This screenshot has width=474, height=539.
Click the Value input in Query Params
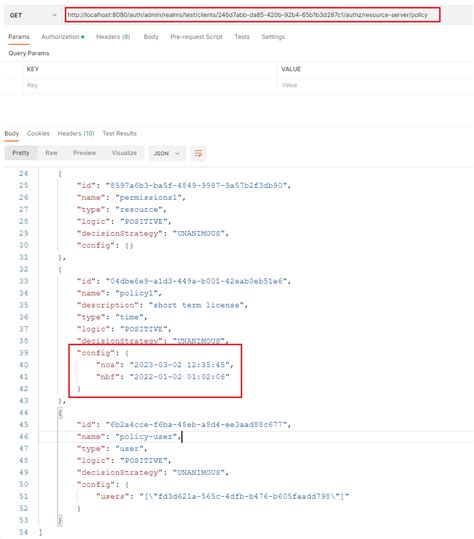pyautogui.click(x=375, y=85)
